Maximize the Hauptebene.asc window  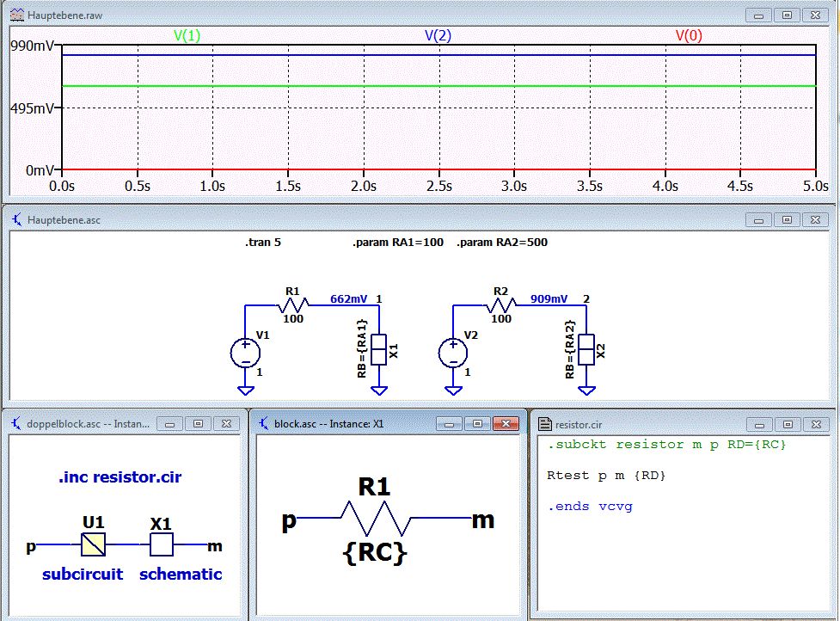[x=787, y=219]
